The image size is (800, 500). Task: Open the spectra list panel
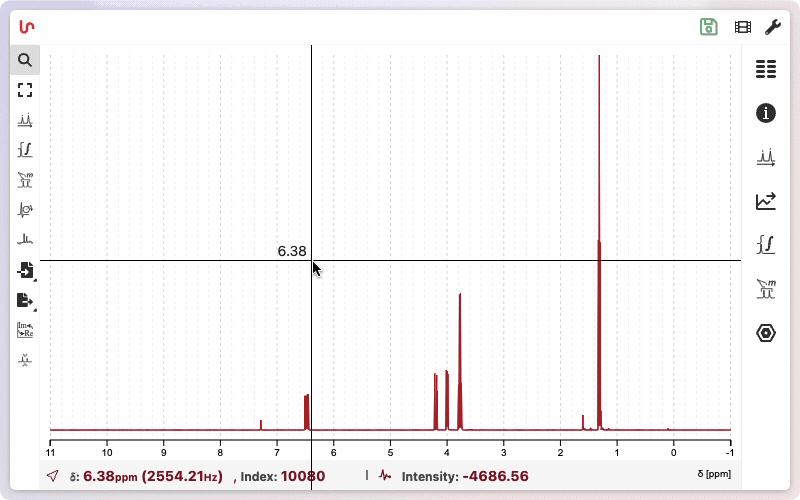click(766, 69)
